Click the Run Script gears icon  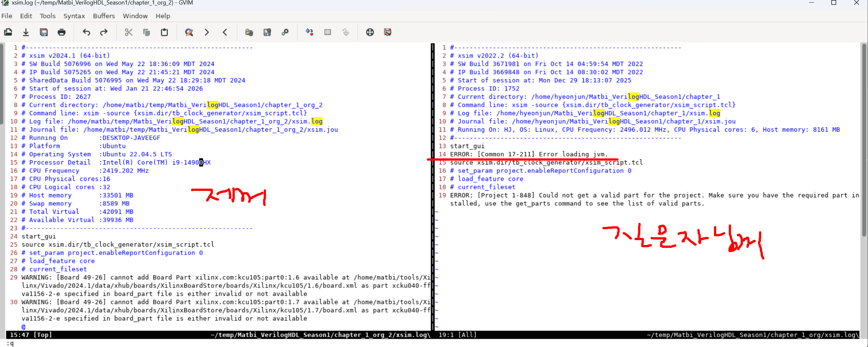tap(285, 32)
